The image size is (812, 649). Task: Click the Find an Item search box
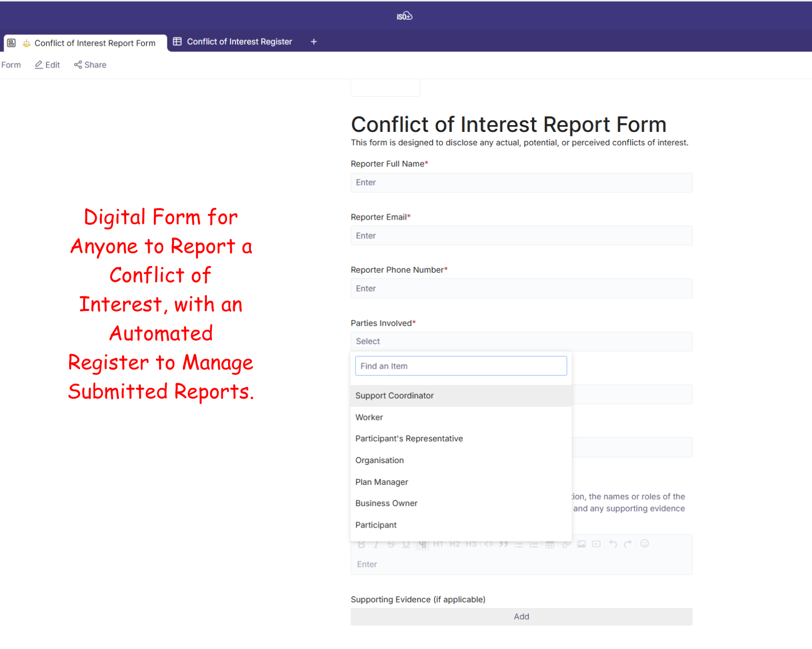461,366
